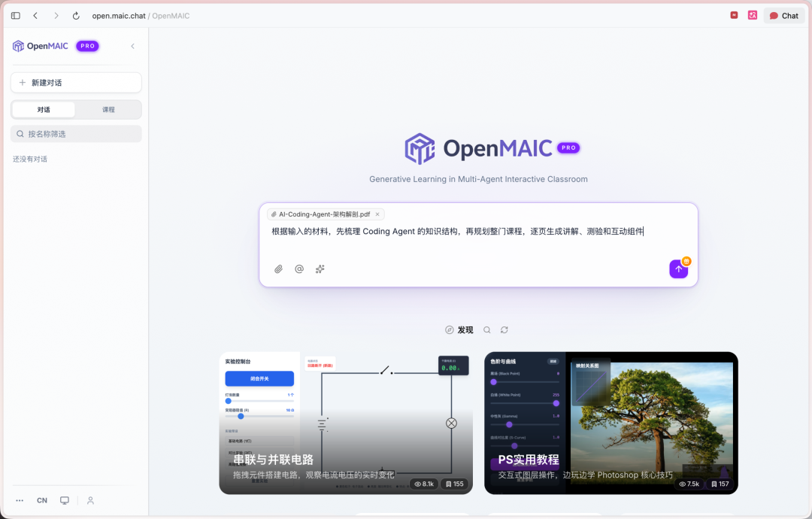812x519 pixels.
Task: Toggle display theme via monitor icon
Action: point(64,500)
